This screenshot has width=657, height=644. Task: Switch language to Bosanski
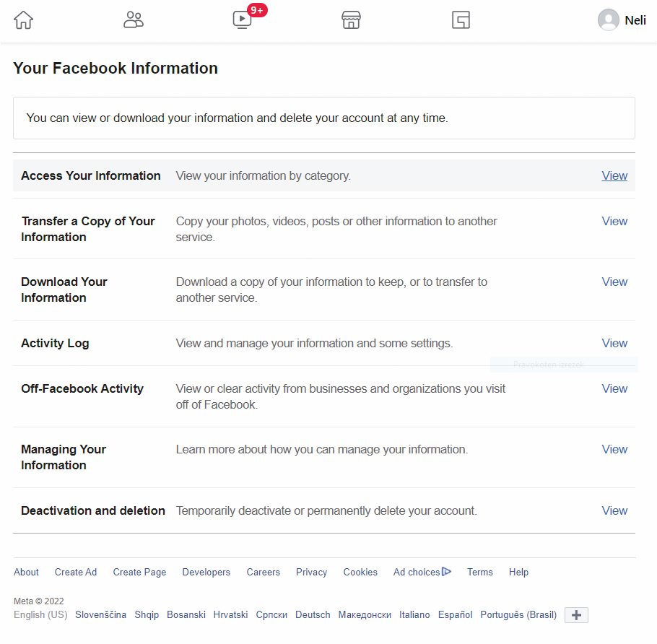[x=186, y=614]
